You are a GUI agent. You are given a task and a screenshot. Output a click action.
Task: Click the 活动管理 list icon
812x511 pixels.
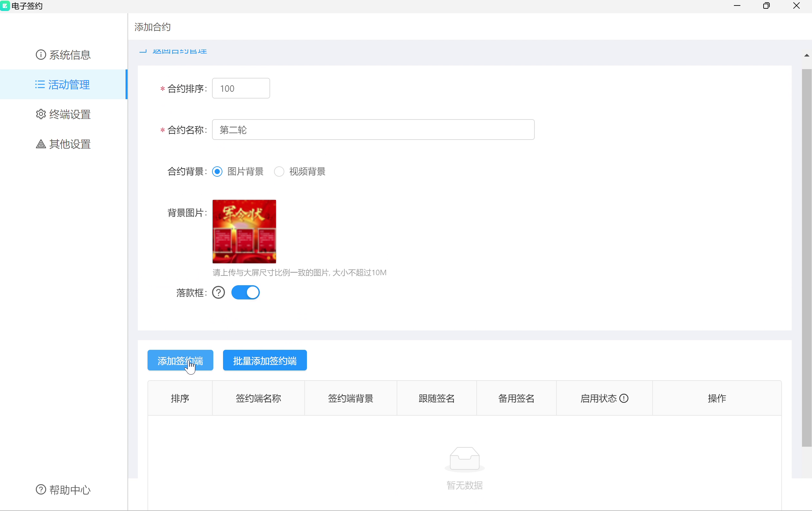tap(40, 84)
